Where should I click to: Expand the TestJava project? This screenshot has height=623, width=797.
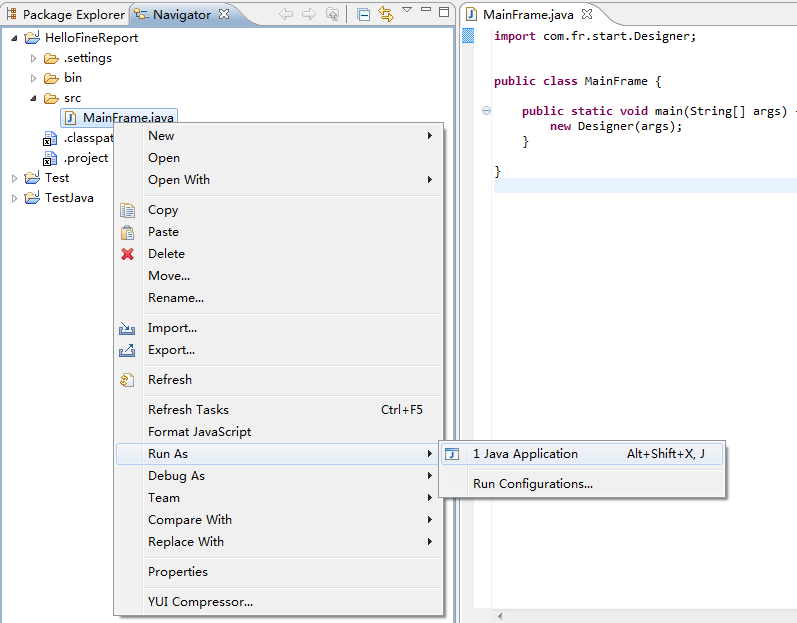[14, 198]
